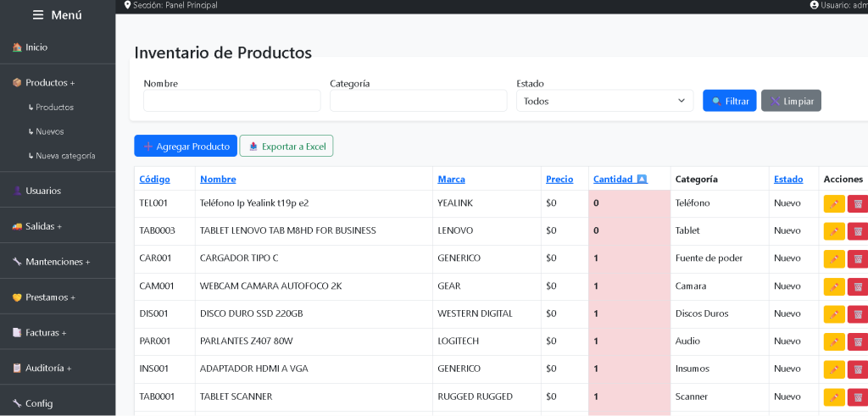Select cell 'TABLET LENOVO TAB M8HD FOR BUSINESS'

[314, 231]
